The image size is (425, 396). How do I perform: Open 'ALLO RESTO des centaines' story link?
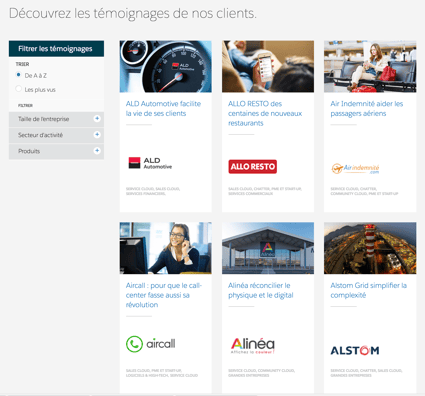(x=265, y=113)
